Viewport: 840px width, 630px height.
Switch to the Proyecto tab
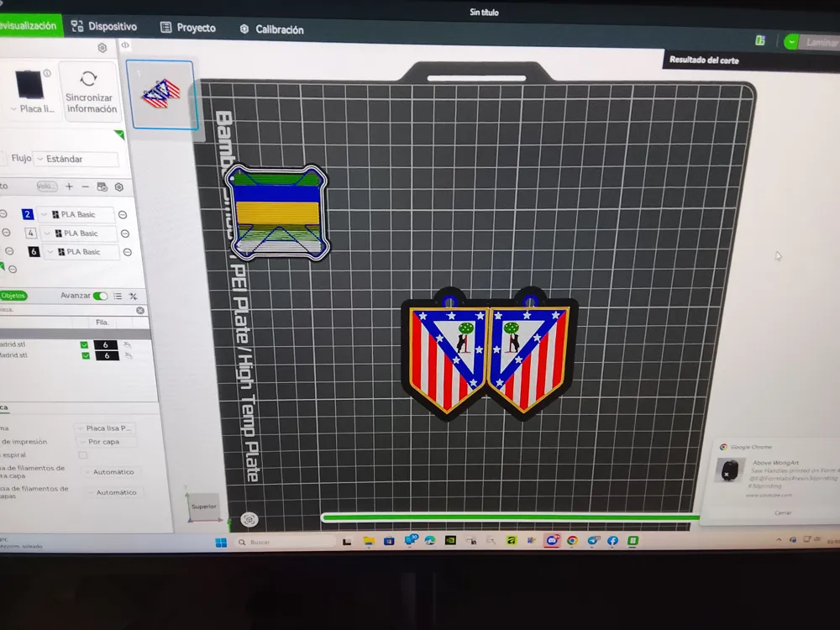[188, 28]
